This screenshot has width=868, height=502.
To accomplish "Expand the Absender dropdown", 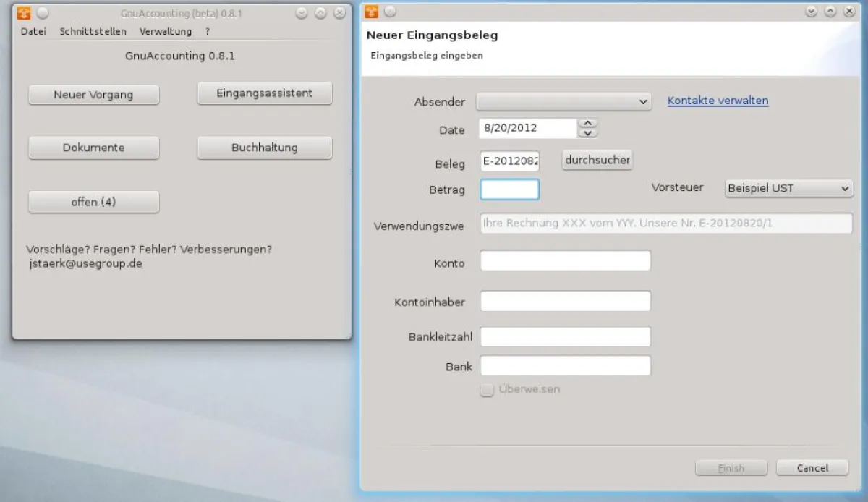I will click(x=564, y=102).
